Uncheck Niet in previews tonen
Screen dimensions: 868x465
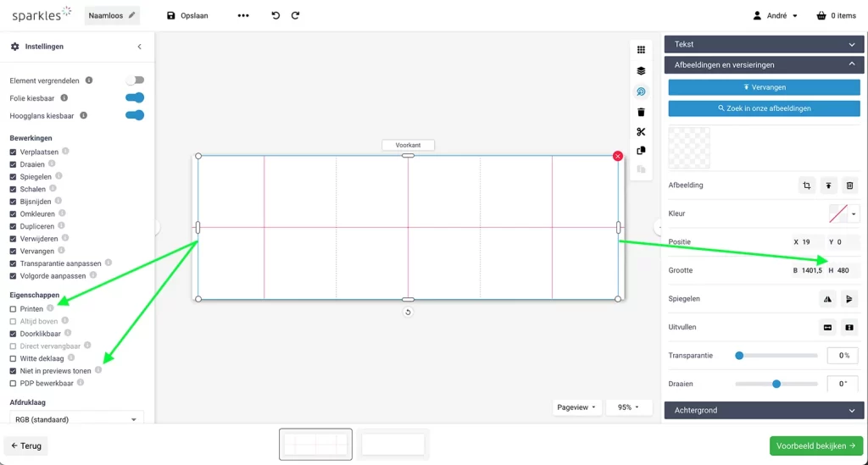[x=13, y=371]
